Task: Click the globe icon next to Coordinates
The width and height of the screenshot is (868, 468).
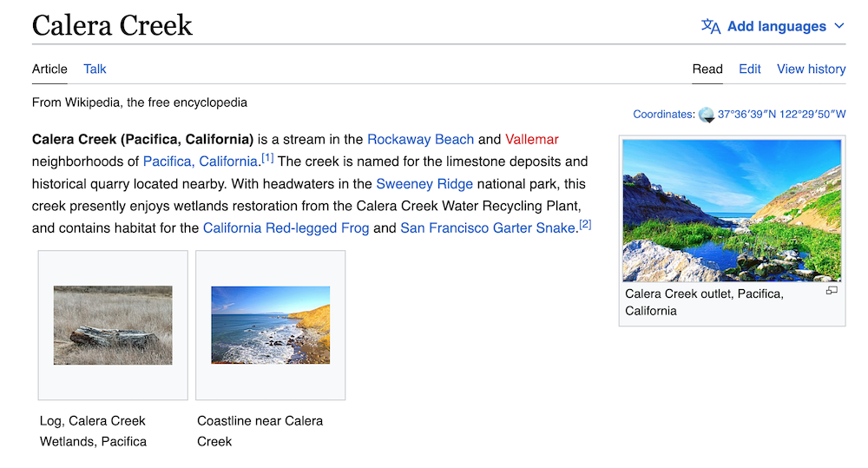Action: (707, 115)
